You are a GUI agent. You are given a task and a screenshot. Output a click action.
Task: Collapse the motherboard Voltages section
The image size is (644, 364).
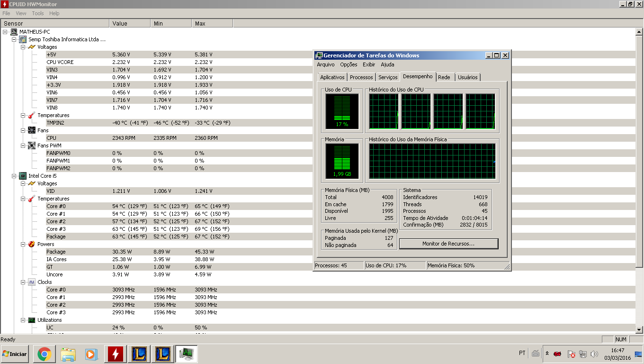coord(23,47)
